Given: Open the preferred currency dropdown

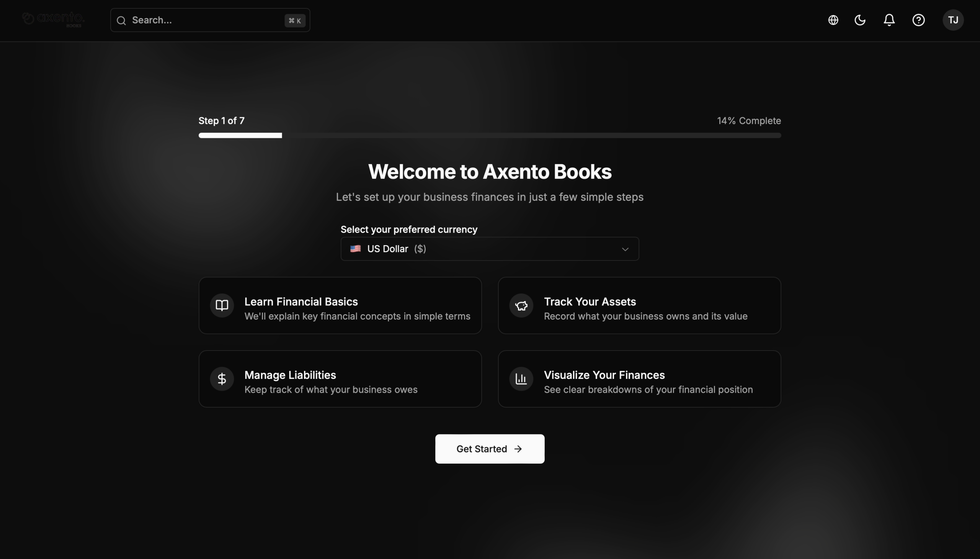Looking at the screenshot, I should point(490,249).
